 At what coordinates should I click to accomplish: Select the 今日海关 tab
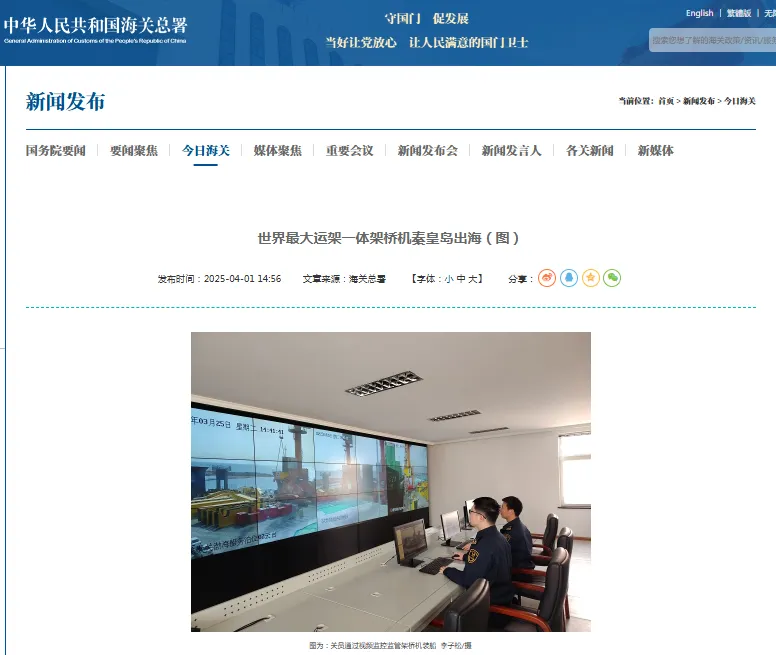[x=206, y=150]
